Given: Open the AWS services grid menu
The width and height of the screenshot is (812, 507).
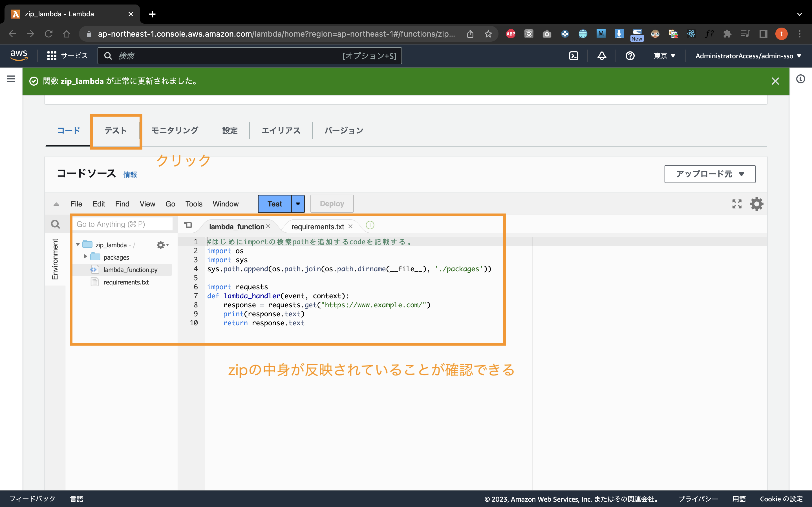Looking at the screenshot, I should coord(52,56).
